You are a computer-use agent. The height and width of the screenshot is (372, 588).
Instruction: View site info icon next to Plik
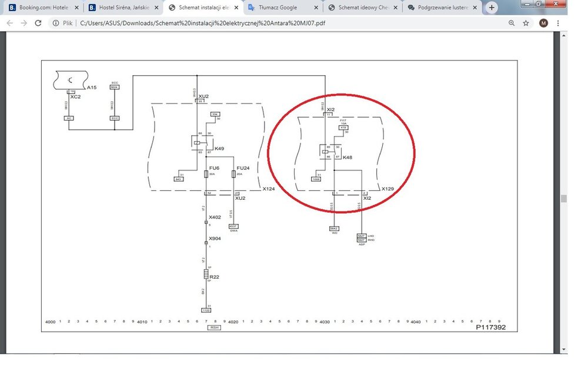click(x=54, y=23)
